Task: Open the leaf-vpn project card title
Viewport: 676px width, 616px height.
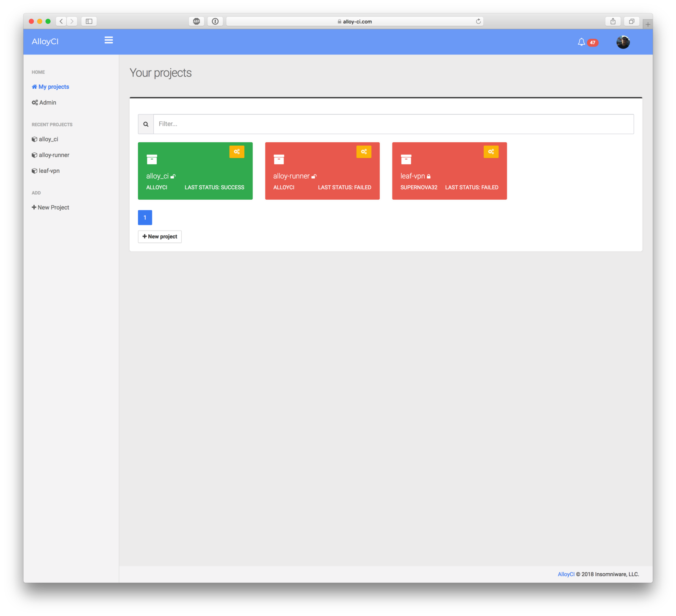Action: 413,176
